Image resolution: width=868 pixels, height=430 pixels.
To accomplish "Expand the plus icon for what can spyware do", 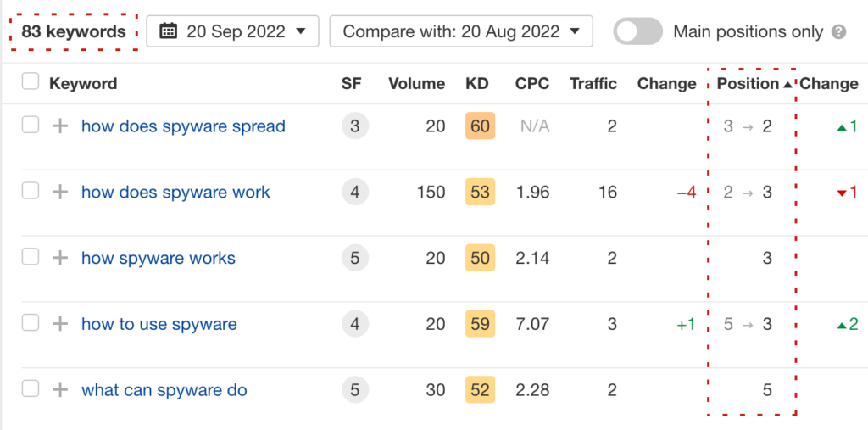I will pyautogui.click(x=60, y=391).
